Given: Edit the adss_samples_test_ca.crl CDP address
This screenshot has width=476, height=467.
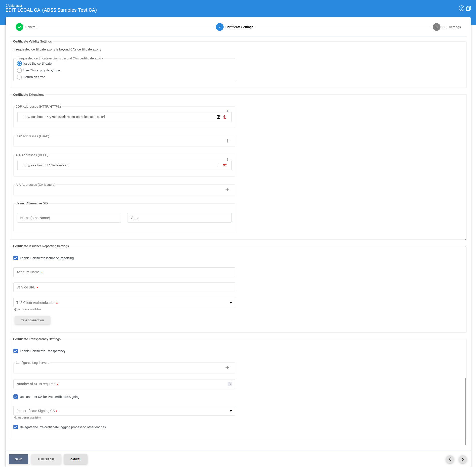Looking at the screenshot, I should coord(219,117).
